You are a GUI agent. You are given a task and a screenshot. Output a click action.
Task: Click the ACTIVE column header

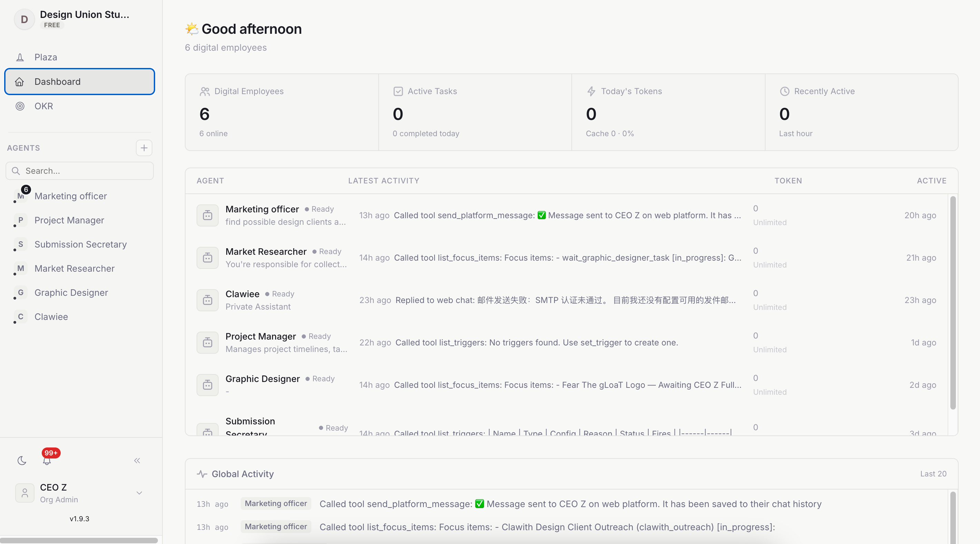tap(932, 181)
